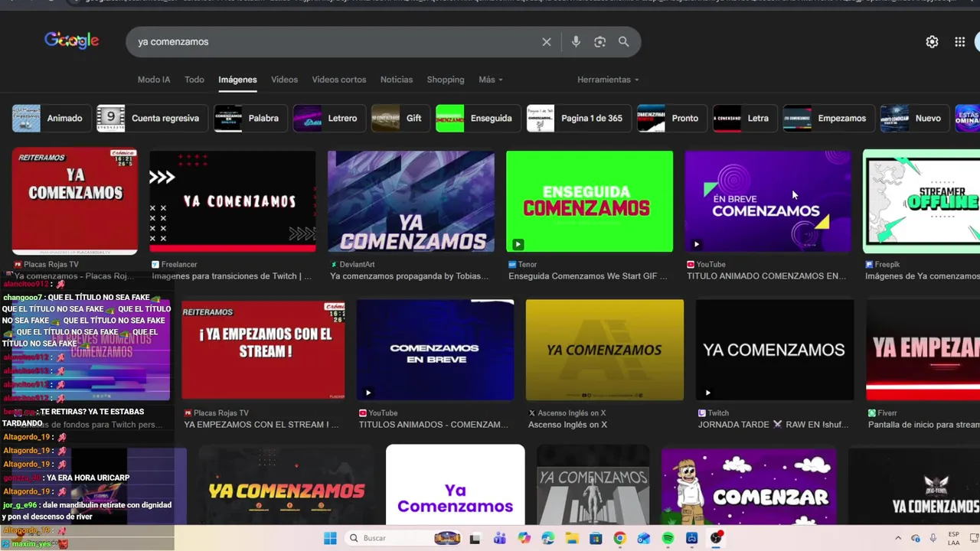Open black Twitch 'Ya Comenzamos' image
The width and height of the screenshot is (980, 551).
774,350
